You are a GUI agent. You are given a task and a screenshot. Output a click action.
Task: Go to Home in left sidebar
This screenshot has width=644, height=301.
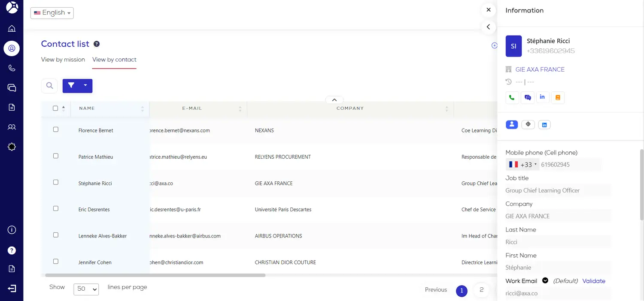[x=12, y=29]
